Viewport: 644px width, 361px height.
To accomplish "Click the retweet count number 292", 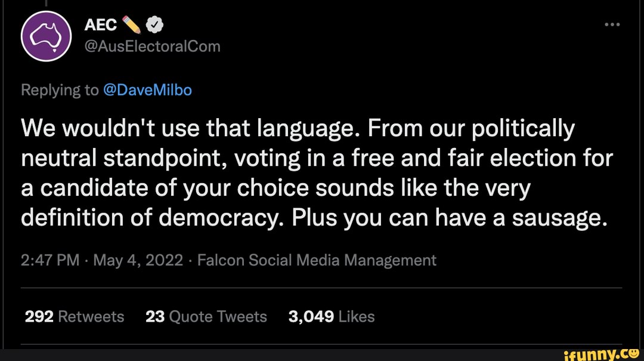I will pos(39,316).
